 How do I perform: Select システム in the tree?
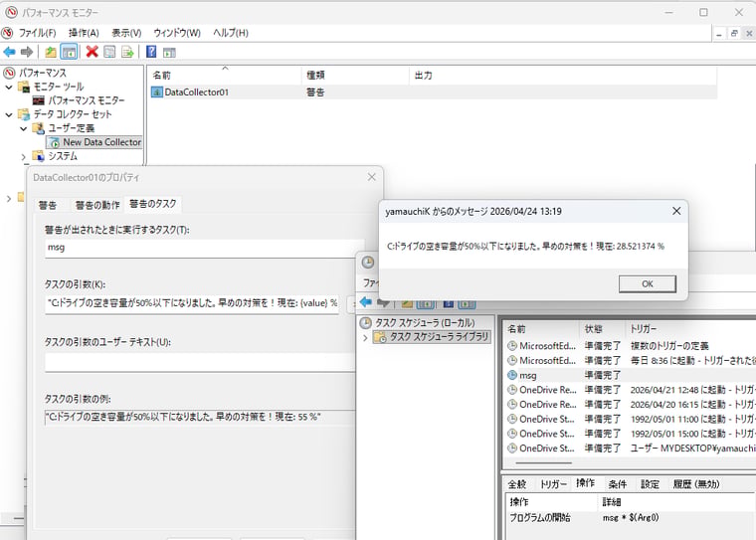[63, 157]
